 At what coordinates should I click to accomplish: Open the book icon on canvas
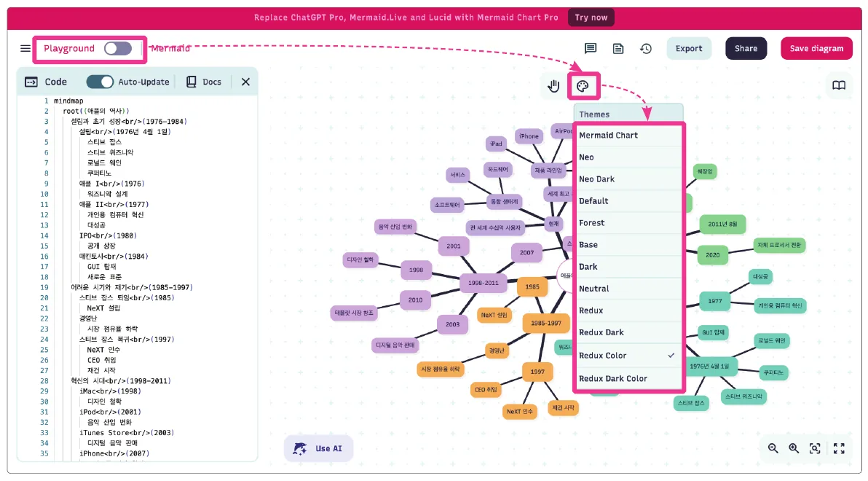click(x=839, y=85)
